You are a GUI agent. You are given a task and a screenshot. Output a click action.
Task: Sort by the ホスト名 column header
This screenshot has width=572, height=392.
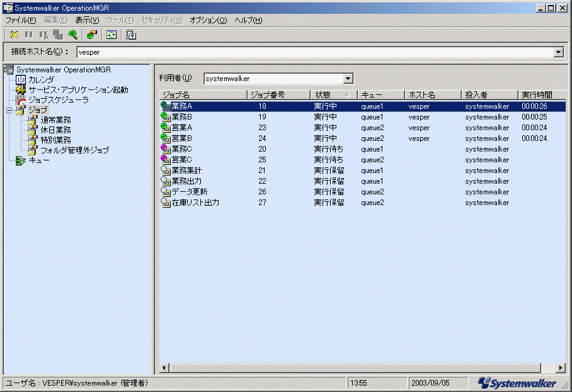click(x=433, y=95)
